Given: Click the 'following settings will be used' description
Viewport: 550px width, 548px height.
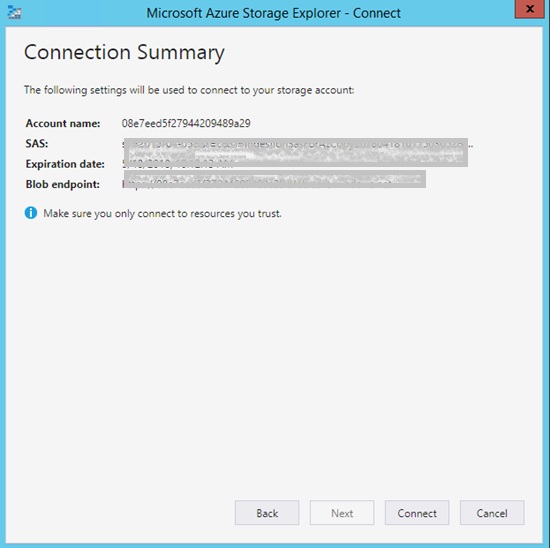Looking at the screenshot, I should [189, 90].
